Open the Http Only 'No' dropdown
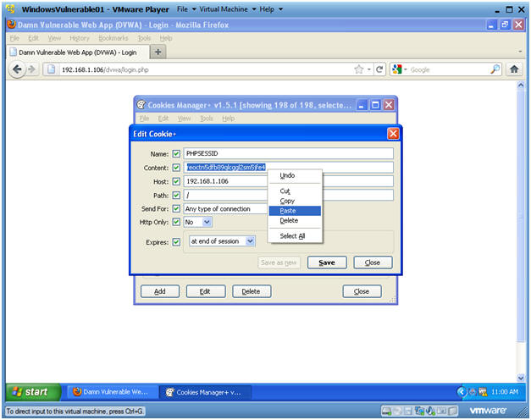 (198, 222)
